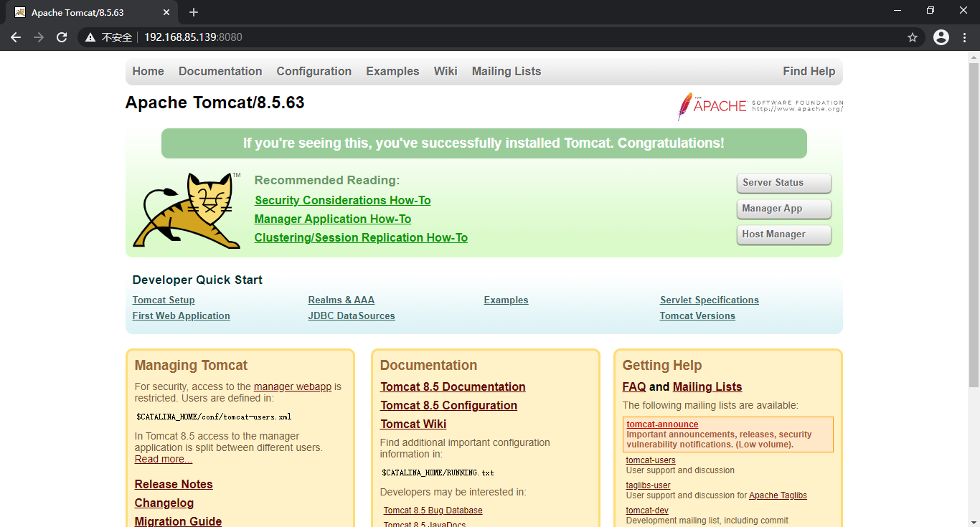Open the Tomcat 8.5 Documentation link
The image size is (980, 527).
coord(453,387)
